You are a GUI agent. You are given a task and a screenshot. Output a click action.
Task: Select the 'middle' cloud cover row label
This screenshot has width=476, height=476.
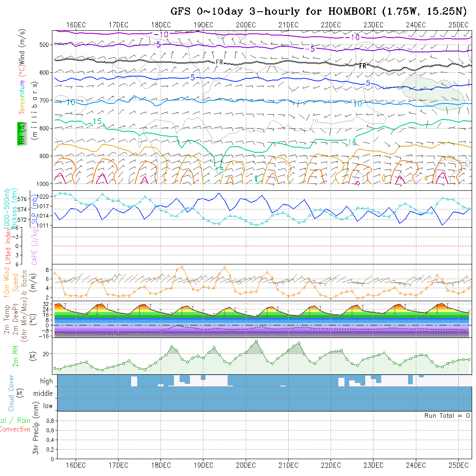coord(43,393)
